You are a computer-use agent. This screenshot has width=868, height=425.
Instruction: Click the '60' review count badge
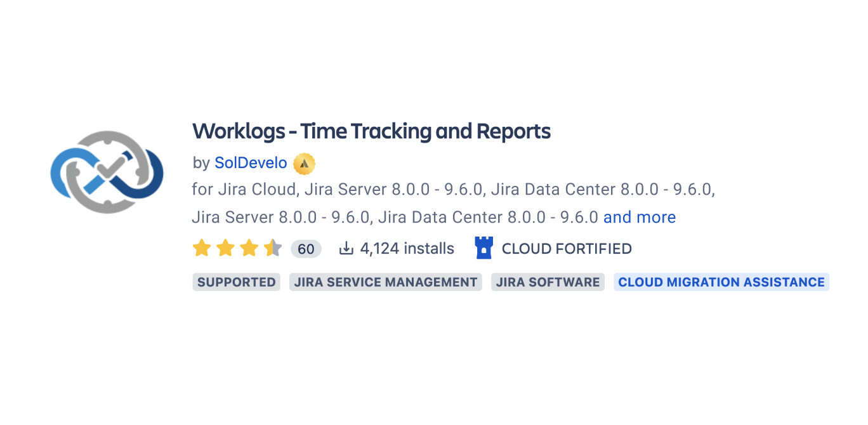[306, 248]
